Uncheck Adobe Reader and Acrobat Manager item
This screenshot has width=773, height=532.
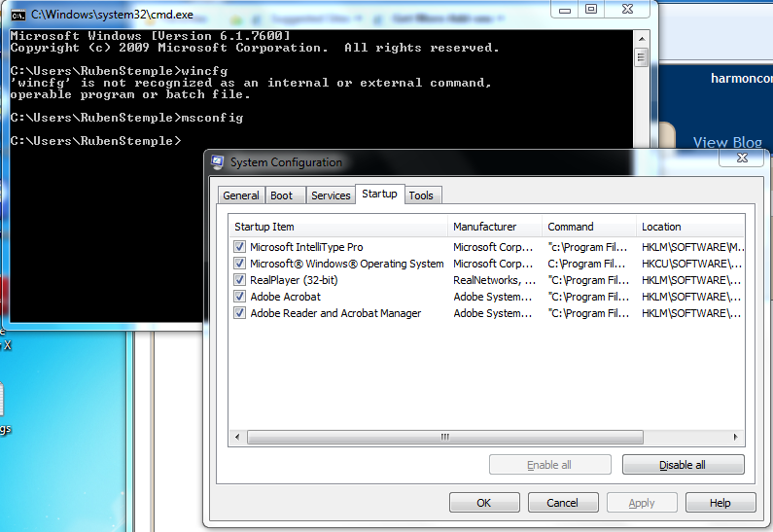[x=239, y=313]
